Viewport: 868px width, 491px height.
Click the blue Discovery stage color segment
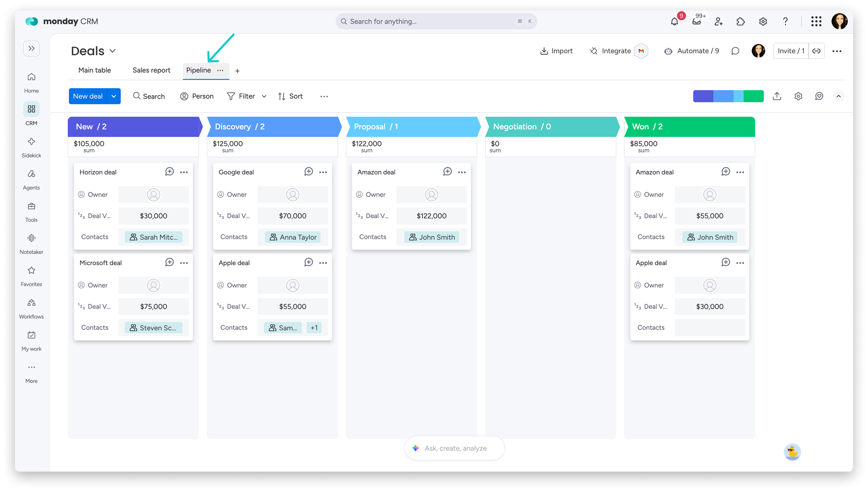723,96
